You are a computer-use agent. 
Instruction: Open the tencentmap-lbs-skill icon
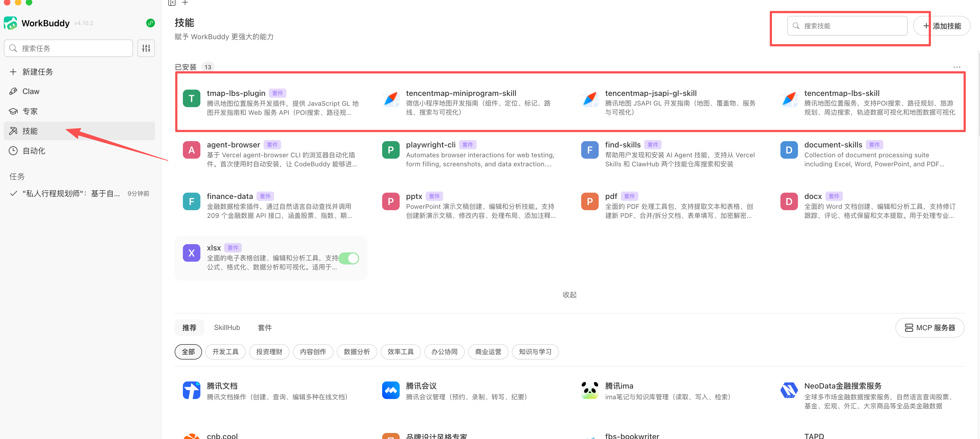click(789, 99)
